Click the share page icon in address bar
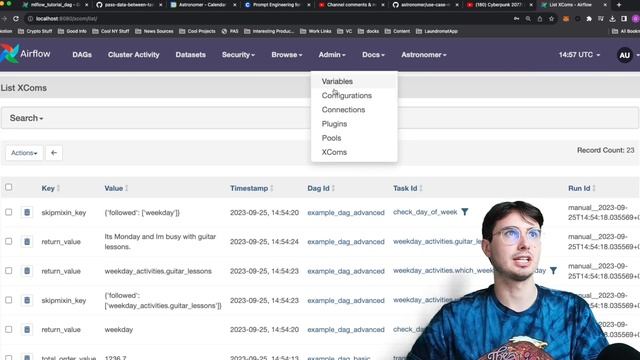640x360 pixels. click(x=540, y=19)
